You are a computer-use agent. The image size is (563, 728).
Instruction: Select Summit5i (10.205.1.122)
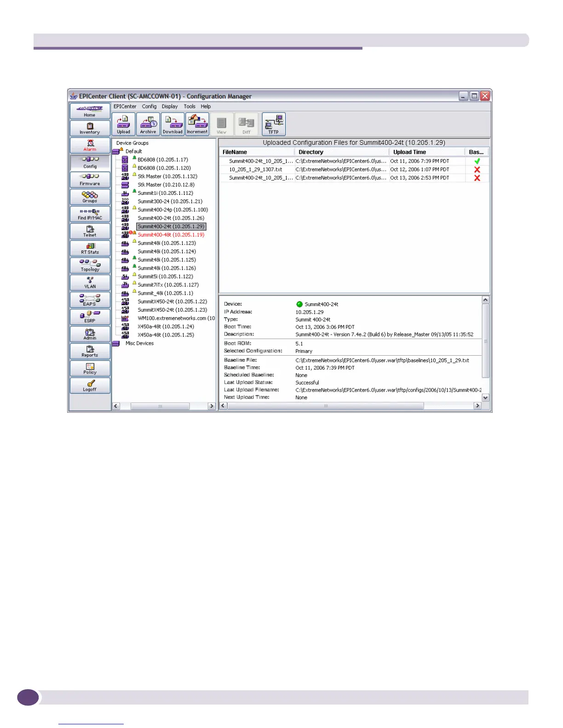pos(166,277)
